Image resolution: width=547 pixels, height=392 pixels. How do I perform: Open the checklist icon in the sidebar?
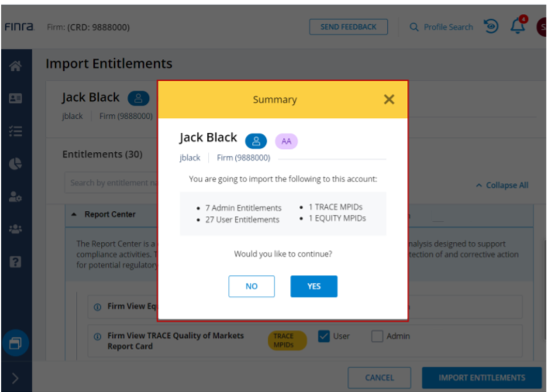[x=16, y=131]
